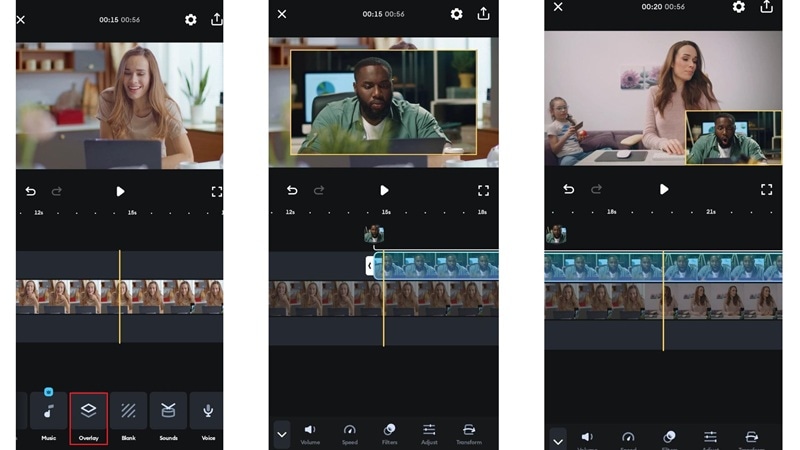The height and width of the screenshot is (450, 800).
Task: Open Volume settings in the middle phone screen
Action: [310, 434]
